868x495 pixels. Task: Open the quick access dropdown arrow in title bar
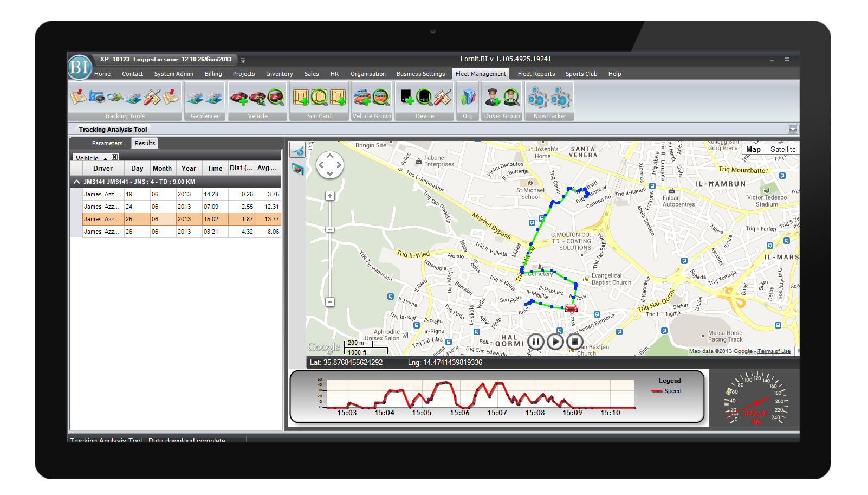tap(243, 60)
